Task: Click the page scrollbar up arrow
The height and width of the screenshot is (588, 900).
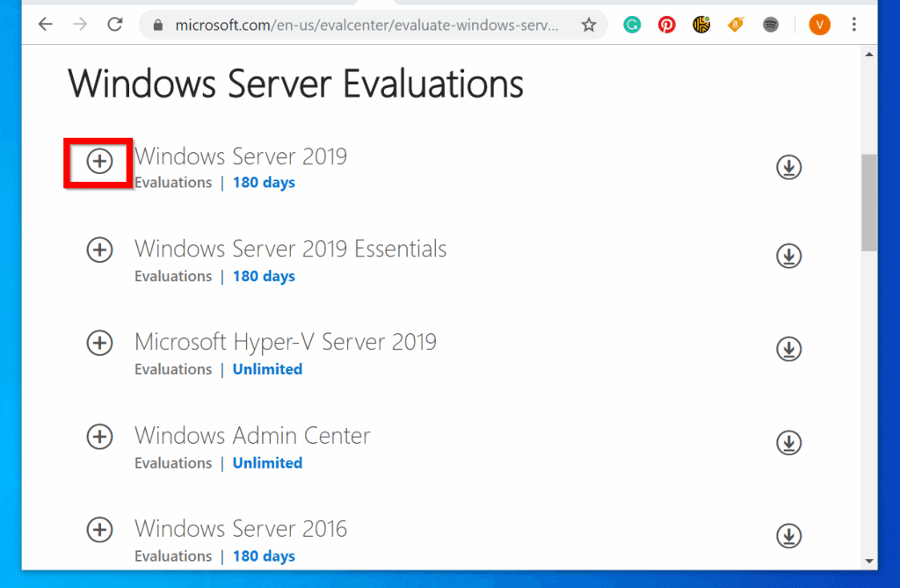Action: tap(869, 54)
